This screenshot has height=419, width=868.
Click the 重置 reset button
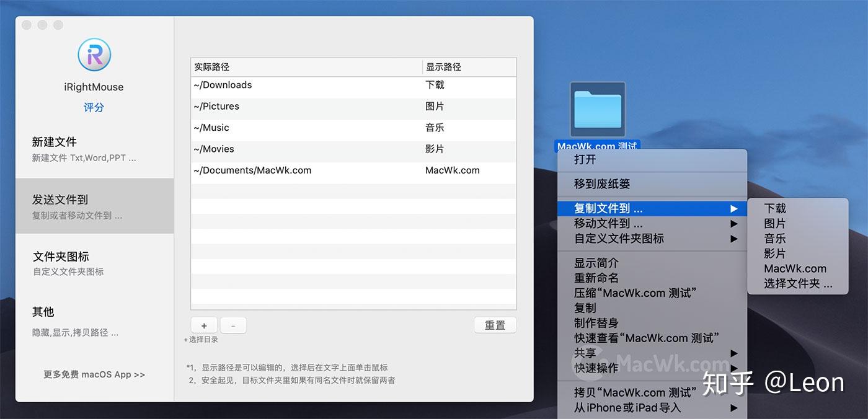[x=495, y=325]
